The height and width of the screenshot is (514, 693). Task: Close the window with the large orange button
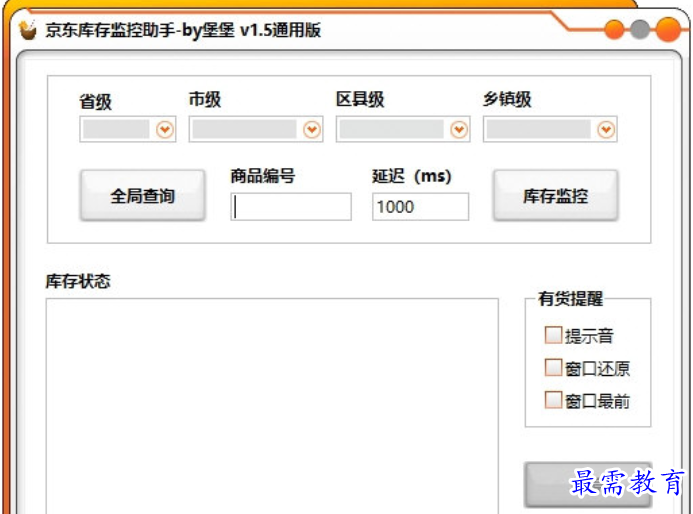click(668, 30)
